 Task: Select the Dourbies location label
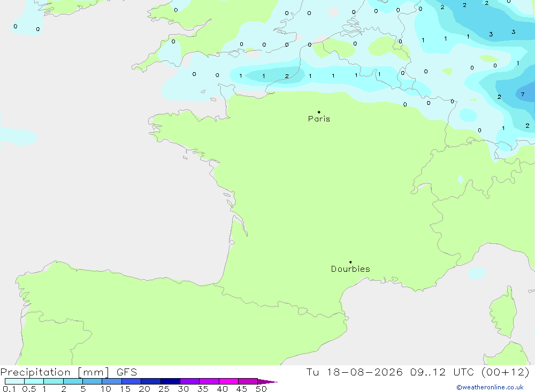click(350, 269)
